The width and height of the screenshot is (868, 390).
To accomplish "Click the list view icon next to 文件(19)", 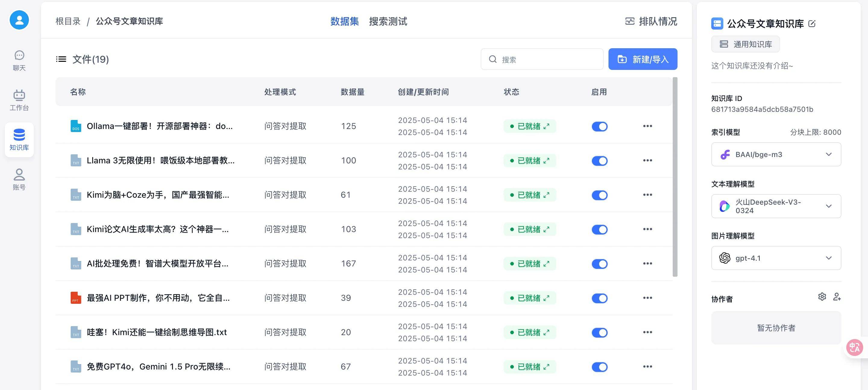I will (x=61, y=59).
